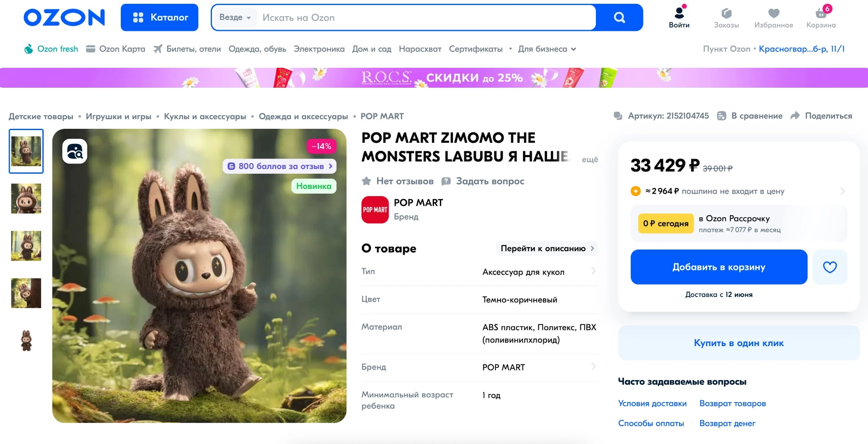Select the fourth Labubu thumbnail by tree

pyautogui.click(x=26, y=293)
